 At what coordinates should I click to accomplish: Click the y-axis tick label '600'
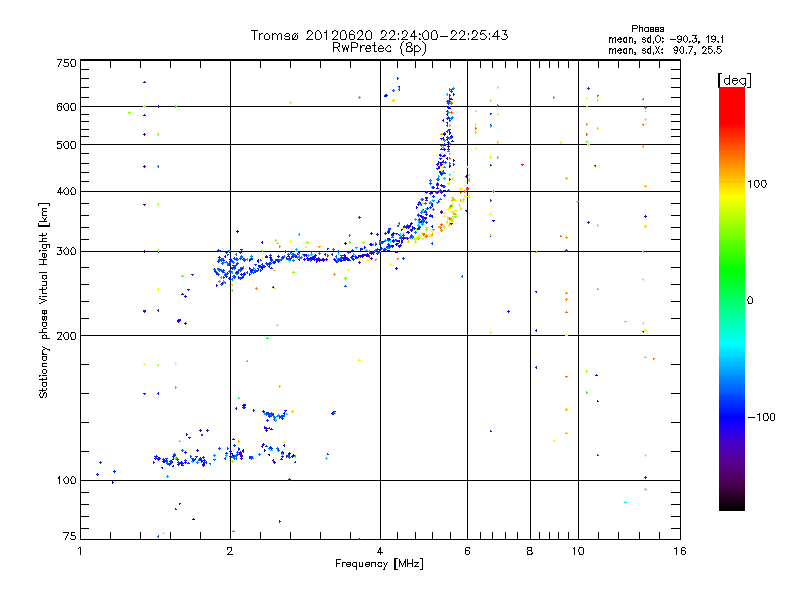click(x=66, y=107)
